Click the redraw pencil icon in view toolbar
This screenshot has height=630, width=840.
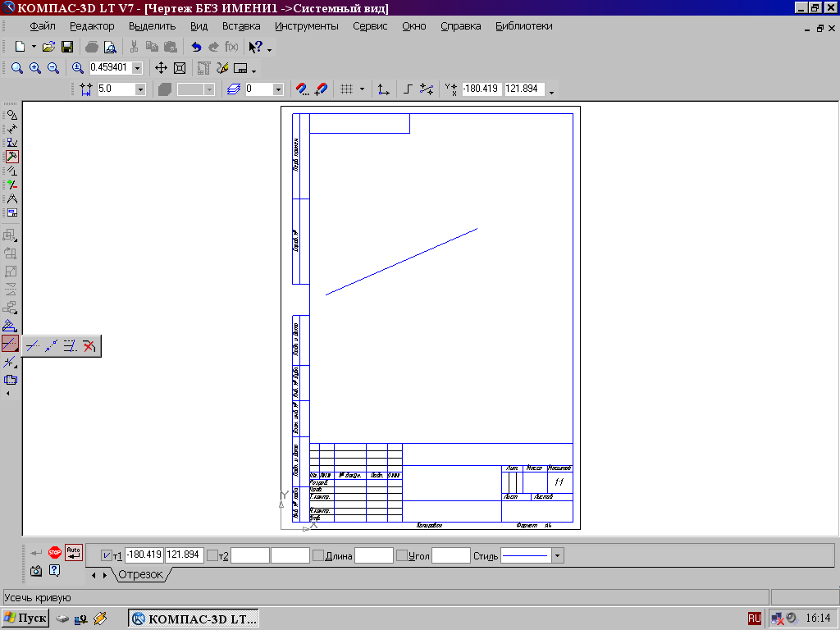tap(221, 68)
